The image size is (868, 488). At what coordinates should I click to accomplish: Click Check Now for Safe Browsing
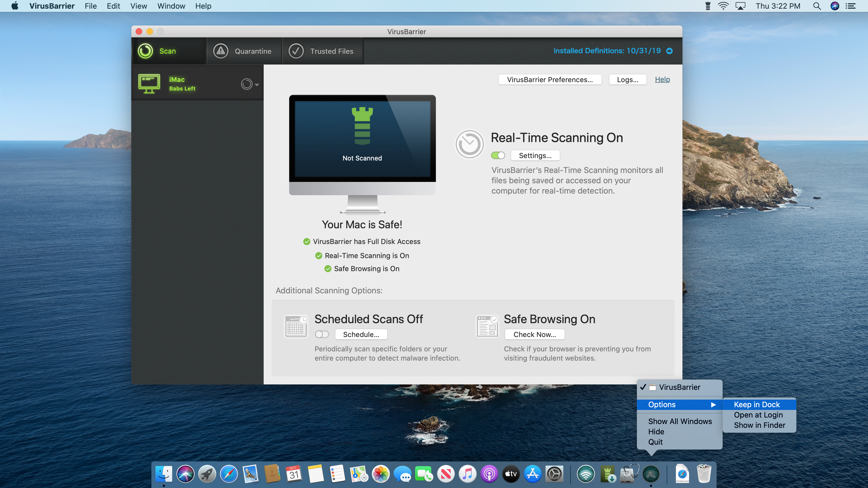534,335
